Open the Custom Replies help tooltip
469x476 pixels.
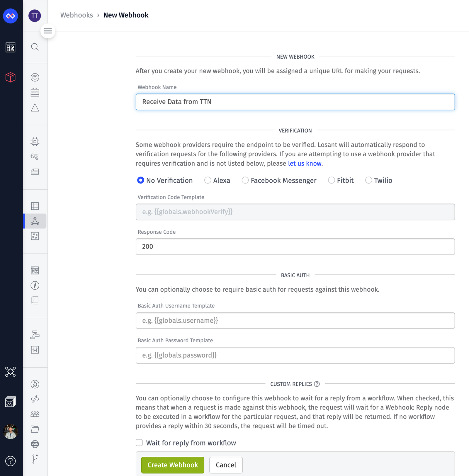click(317, 384)
